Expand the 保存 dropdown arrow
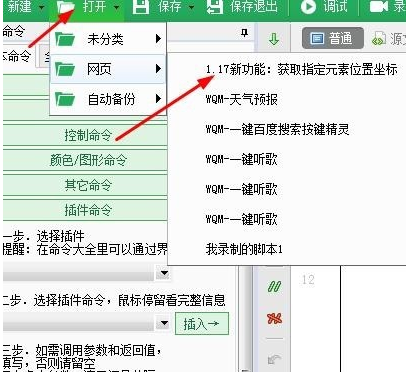420x372 pixels. [192, 7]
